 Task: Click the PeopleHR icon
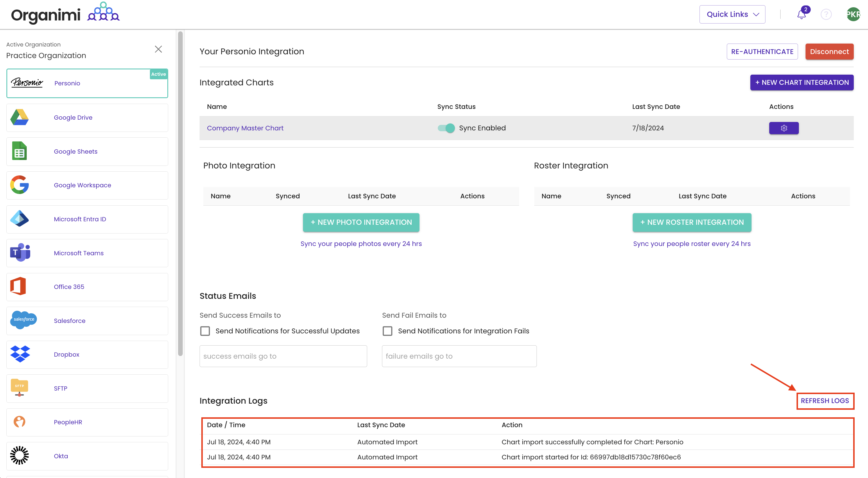pos(19,422)
